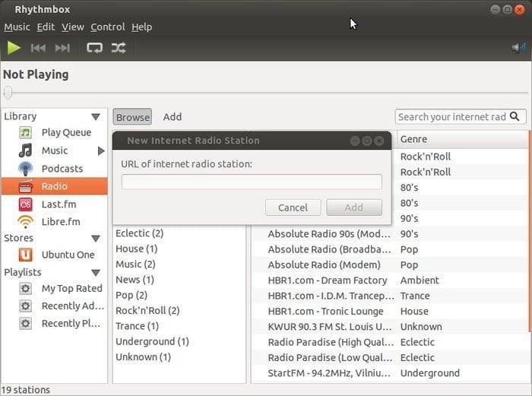Screen dimensions: 532x396
Task: Open the Help menu
Action: 142,27
